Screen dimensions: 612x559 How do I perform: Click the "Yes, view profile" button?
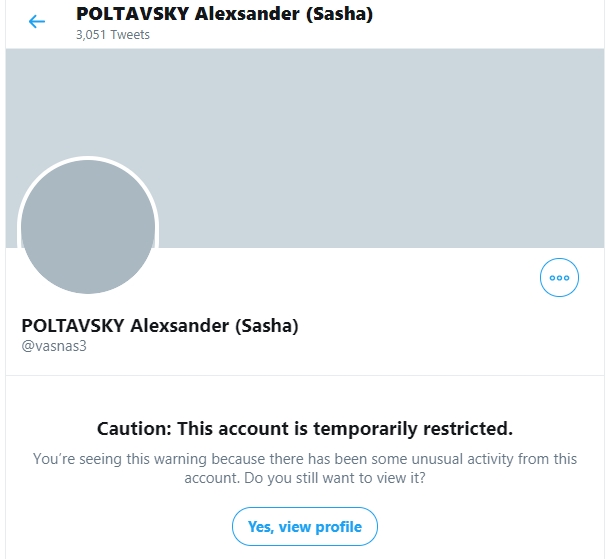tap(305, 526)
